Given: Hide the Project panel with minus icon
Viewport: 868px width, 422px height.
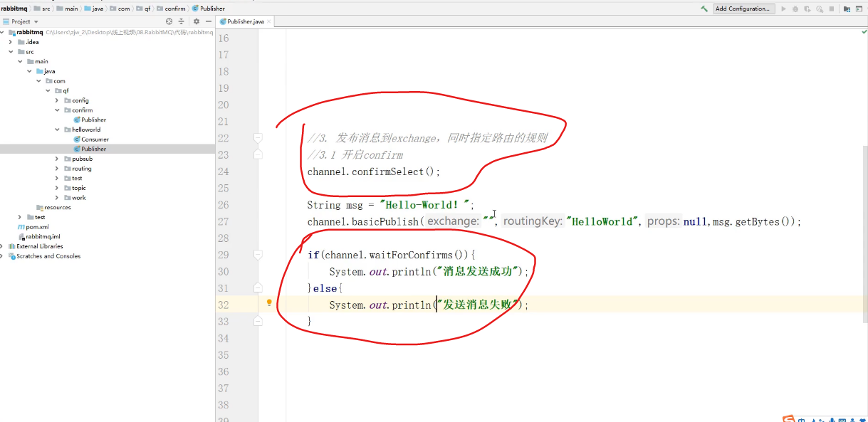Looking at the screenshot, I should point(208,21).
